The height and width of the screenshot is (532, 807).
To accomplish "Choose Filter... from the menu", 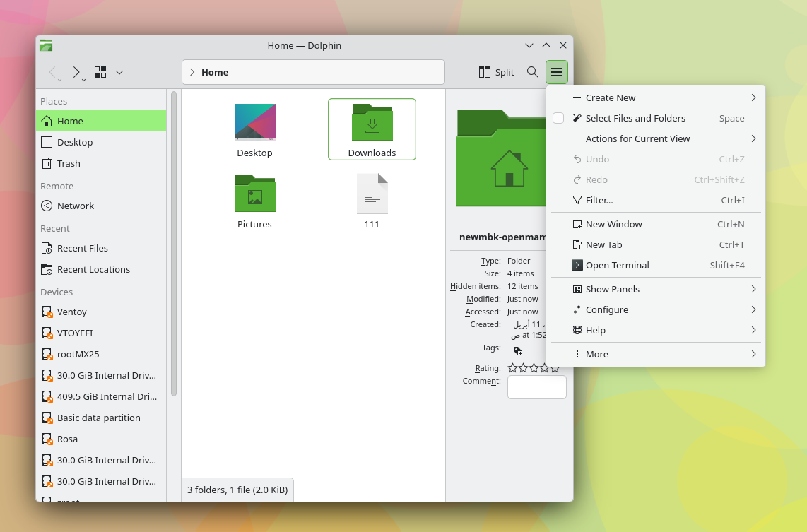I will 656,200.
